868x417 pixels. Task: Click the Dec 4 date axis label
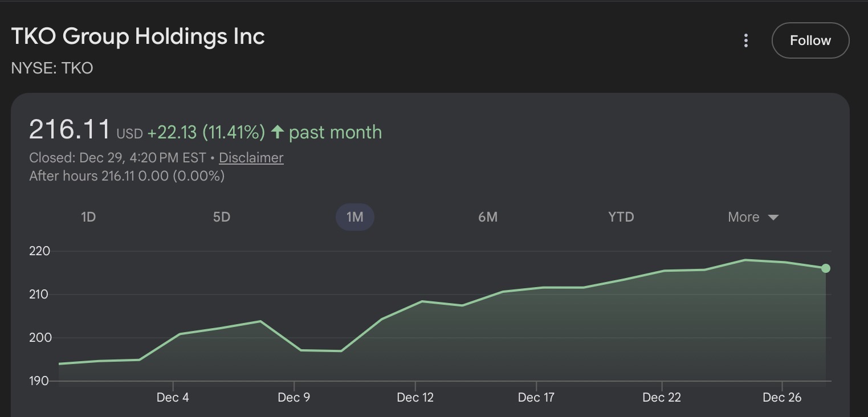click(173, 398)
